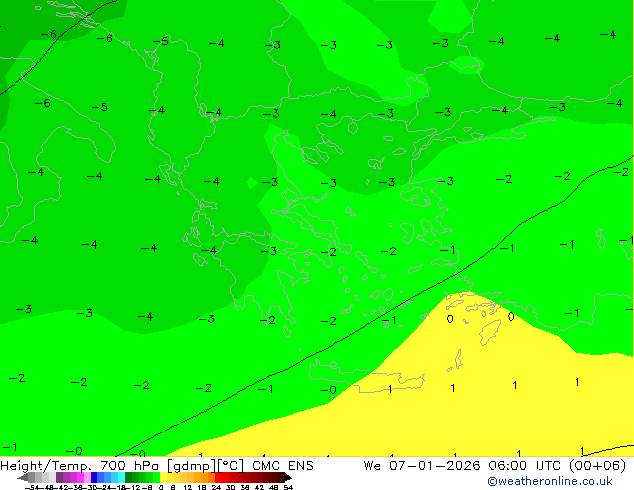Click the '24' legend scale label
This screenshot has height=490, width=634.
click(216, 487)
